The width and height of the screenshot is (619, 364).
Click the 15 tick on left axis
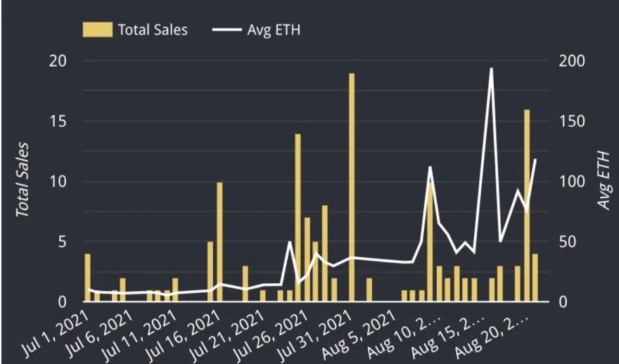click(57, 122)
